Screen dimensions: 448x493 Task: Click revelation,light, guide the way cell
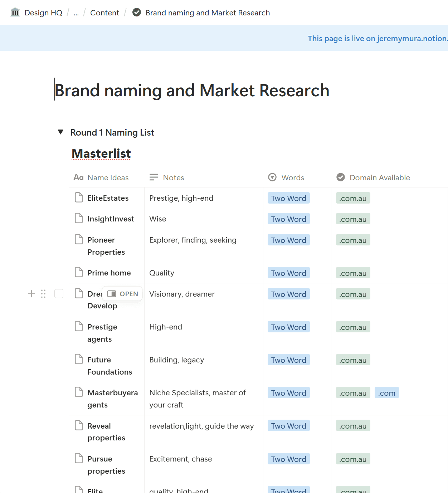204,431
